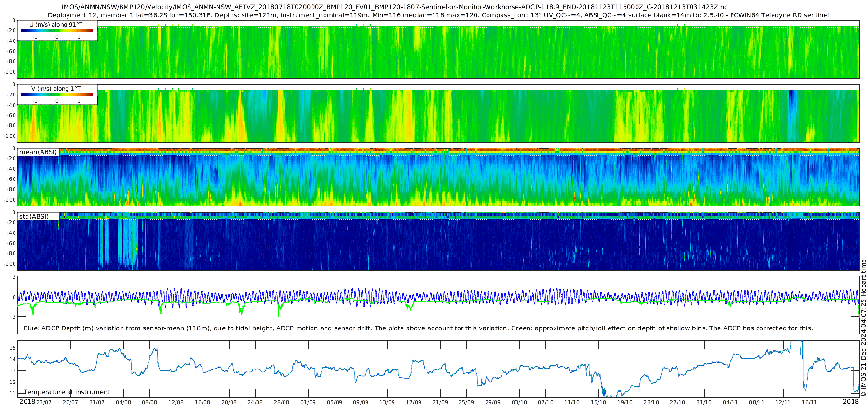Click the 04/08 date tick label
The image size is (868, 410).
tap(123, 402)
